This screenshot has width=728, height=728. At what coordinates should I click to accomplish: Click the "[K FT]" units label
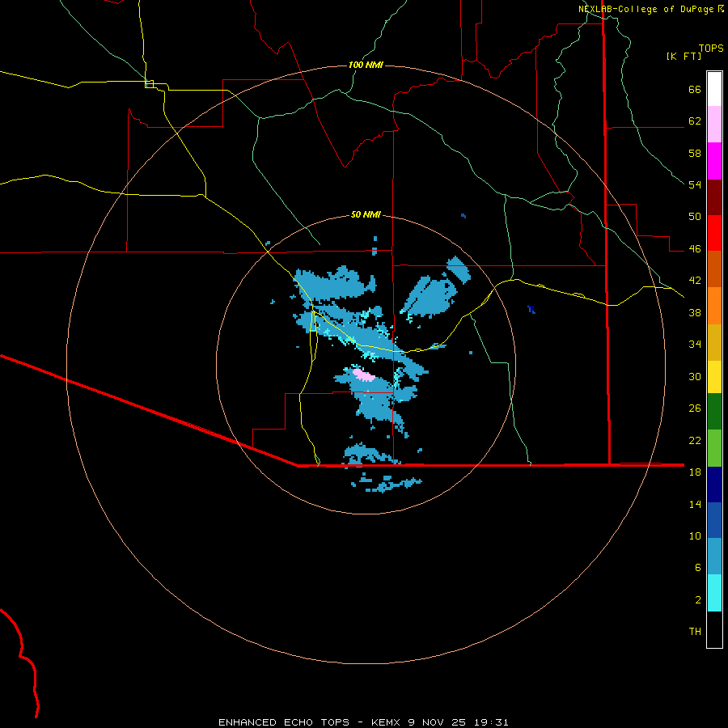coord(684,56)
